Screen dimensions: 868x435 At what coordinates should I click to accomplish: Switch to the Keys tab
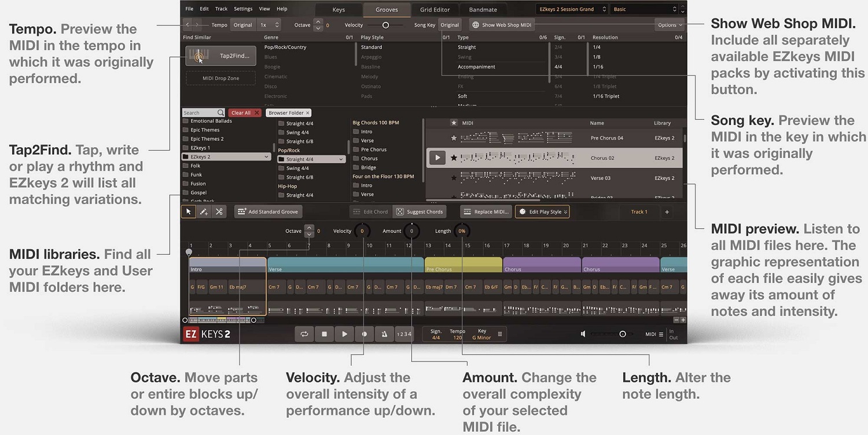pyautogui.click(x=339, y=10)
